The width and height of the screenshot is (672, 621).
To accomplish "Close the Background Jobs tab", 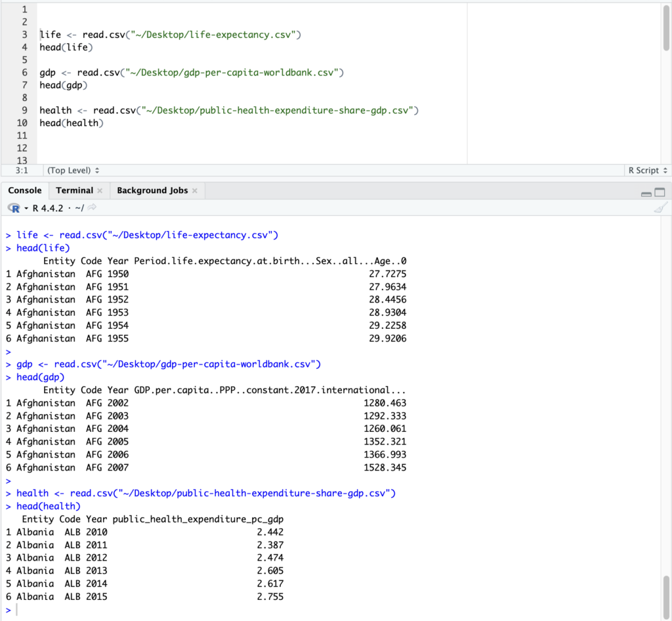I will point(194,191).
